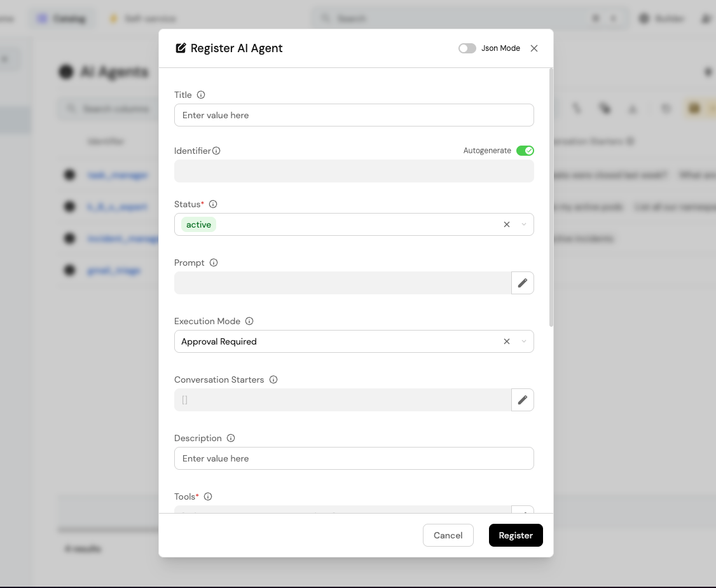Click the info icon beside Execution Mode
The height and width of the screenshot is (588, 716).
coord(249,321)
